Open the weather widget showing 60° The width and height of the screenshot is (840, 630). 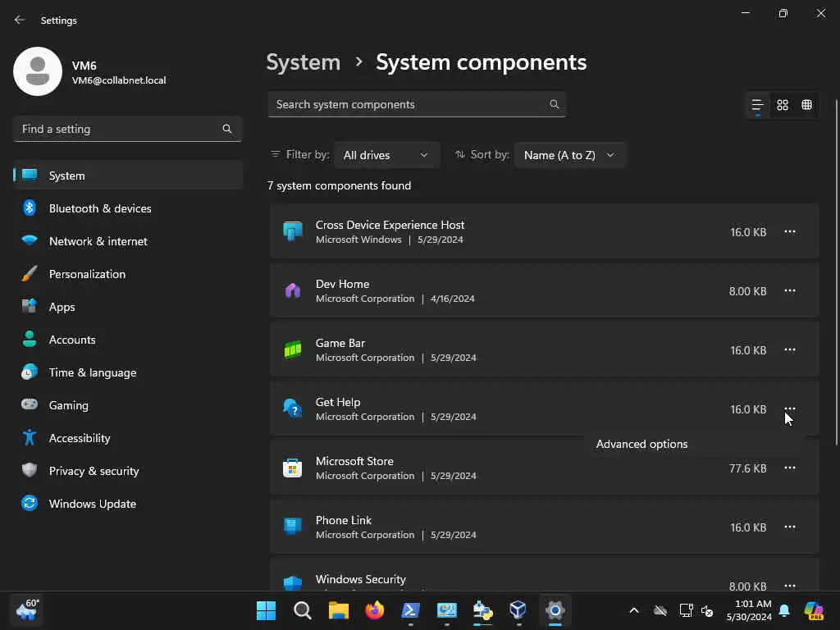(x=26, y=610)
